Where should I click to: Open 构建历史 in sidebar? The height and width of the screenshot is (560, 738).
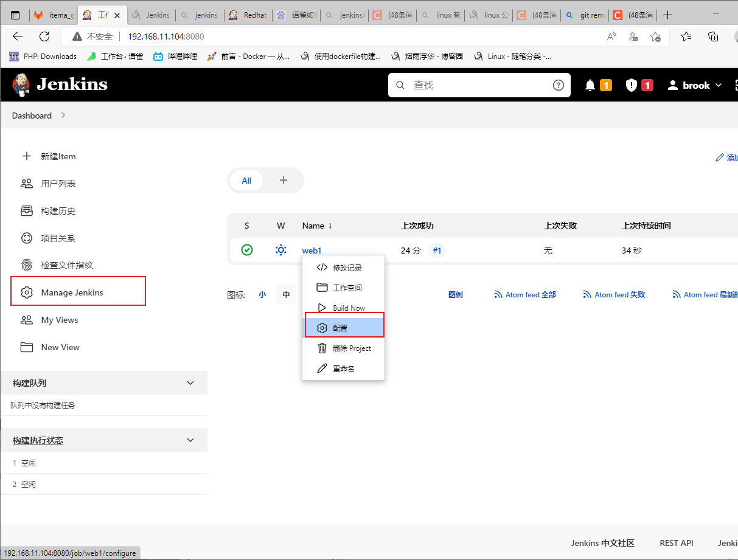point(49,211)
